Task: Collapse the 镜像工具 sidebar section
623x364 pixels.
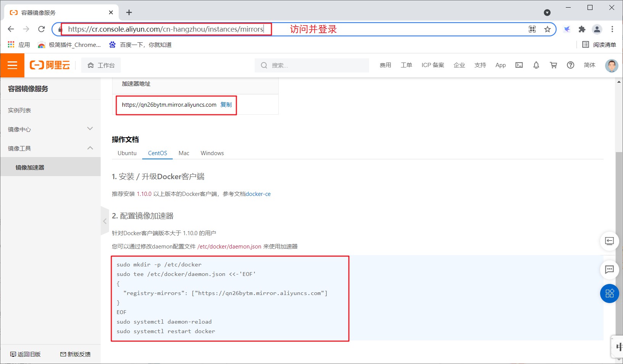Action: coord(50,148)
